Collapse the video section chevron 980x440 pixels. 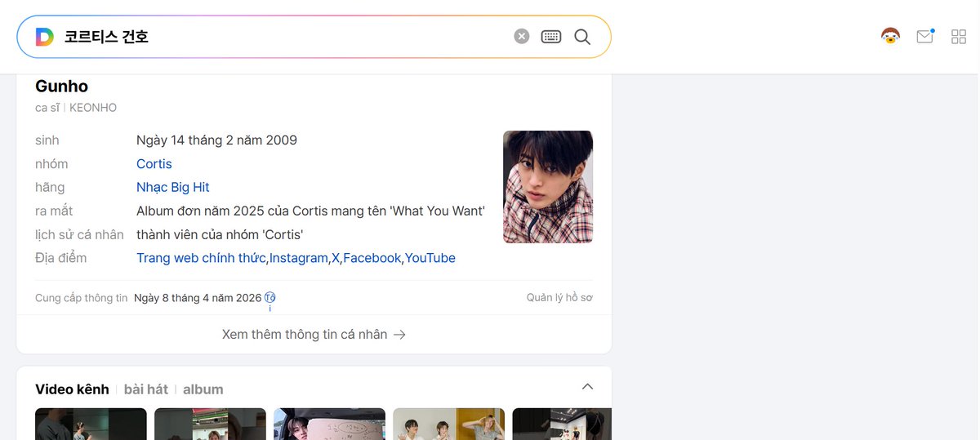coord(587,387)
